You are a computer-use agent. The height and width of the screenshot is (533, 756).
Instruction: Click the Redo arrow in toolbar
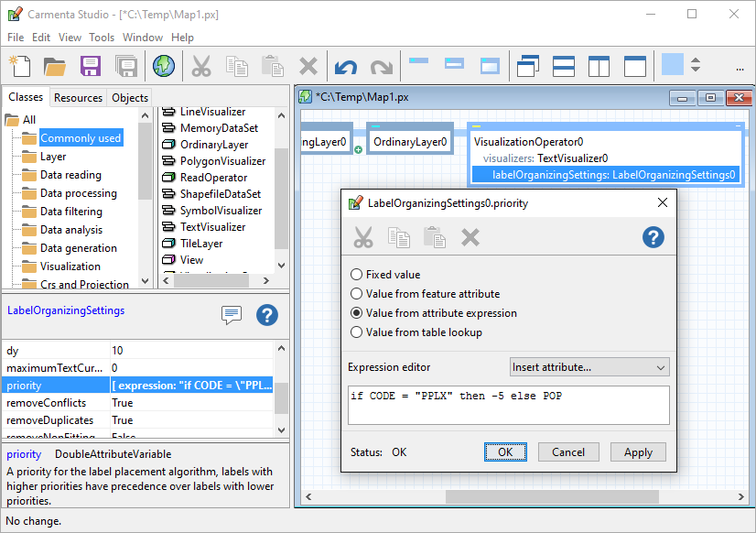tap(381, 66)
